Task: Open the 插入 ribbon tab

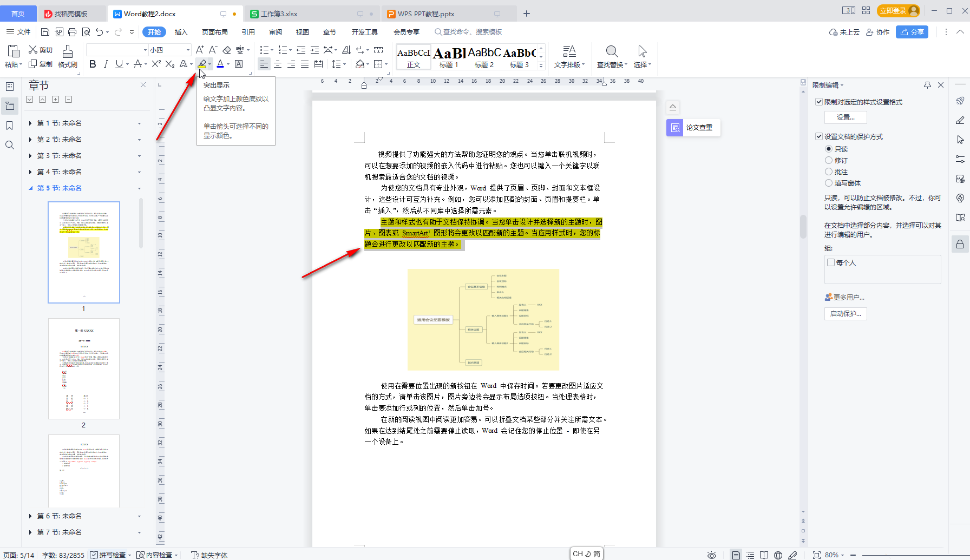Action: coord(181,32)
